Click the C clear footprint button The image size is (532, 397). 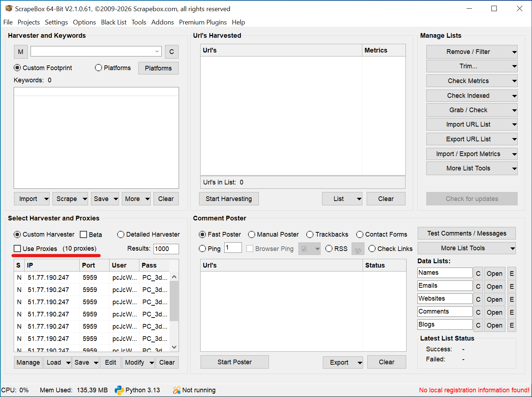171,52
